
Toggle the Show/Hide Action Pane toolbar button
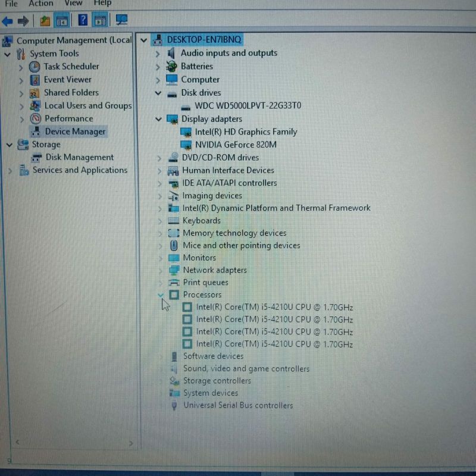point(100,20)
